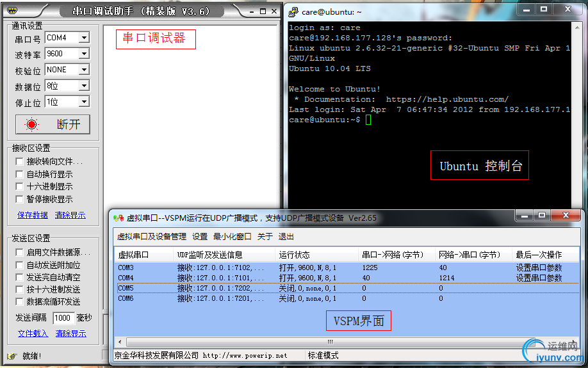Enable 接收转向文件 checkbox
The image size is (588, 368).
coord(19,161)
